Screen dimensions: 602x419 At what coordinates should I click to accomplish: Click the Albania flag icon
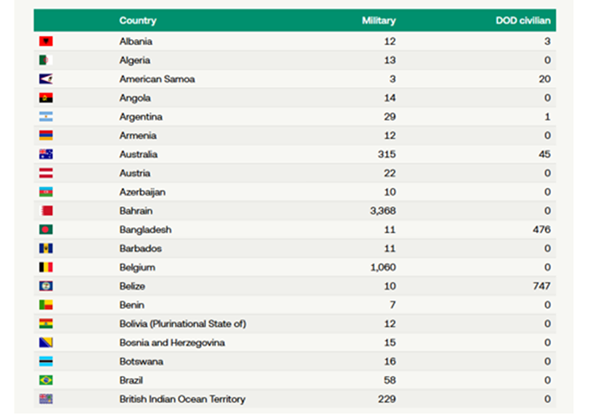(x=45, y=41)
